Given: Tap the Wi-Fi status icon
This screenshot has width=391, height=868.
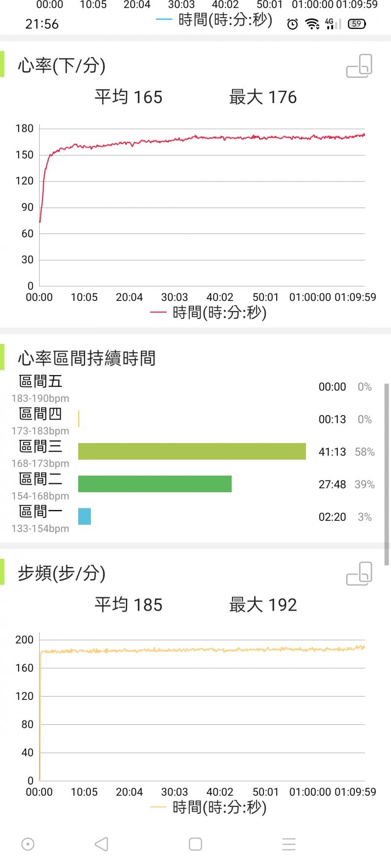Looking at the screenshot, I should (312, 24).
